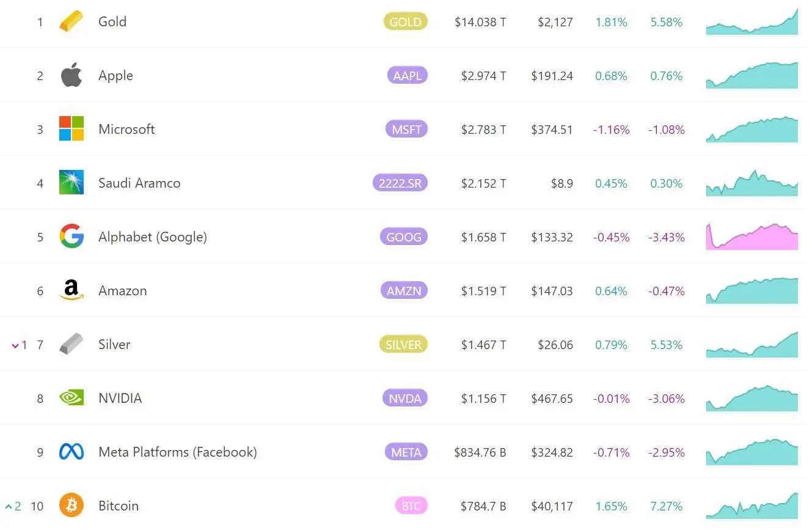Click the Silver bar icon
This screenshot has height=530, width=812.
click(x=71, y=344)
